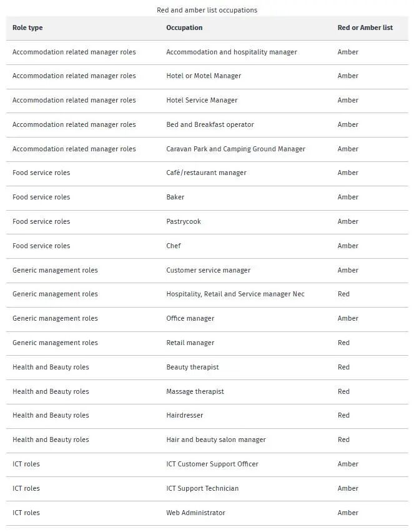The height and width of the screenshot is (532, 414).
Task: Click the Accommodation and hospitality manager cell
Action: point(231,52)
